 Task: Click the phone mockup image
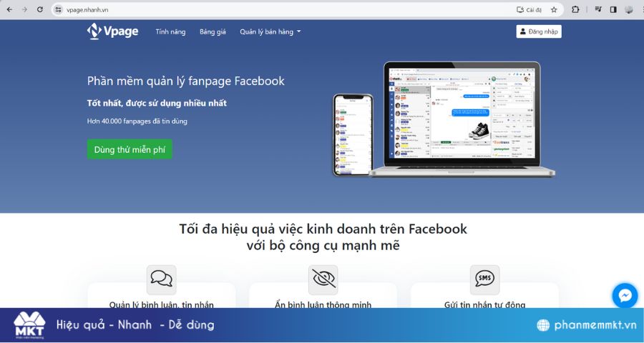pos(353,135)
